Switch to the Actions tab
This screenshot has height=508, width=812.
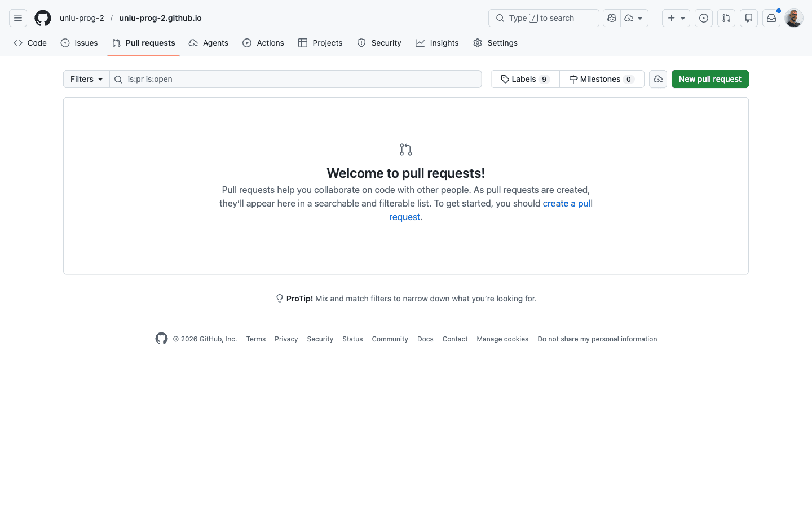[x=263, y=43]
